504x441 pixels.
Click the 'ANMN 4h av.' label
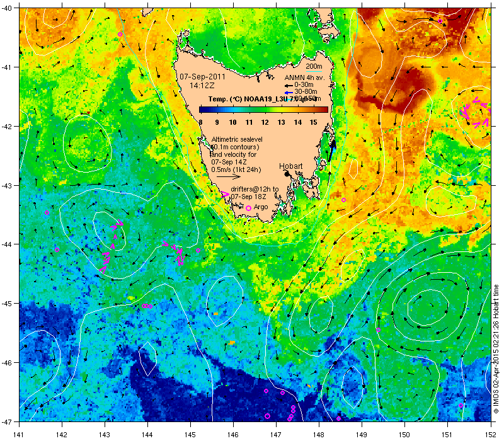[305, 77]
